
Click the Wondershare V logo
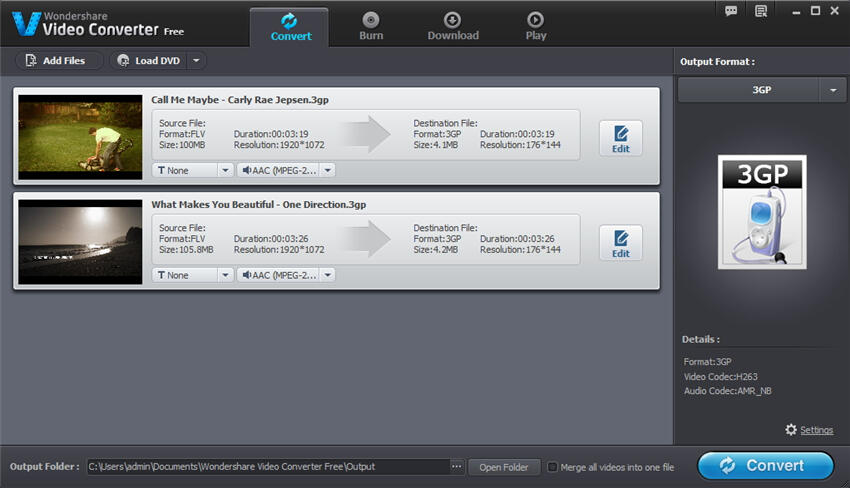pos(26,24)
